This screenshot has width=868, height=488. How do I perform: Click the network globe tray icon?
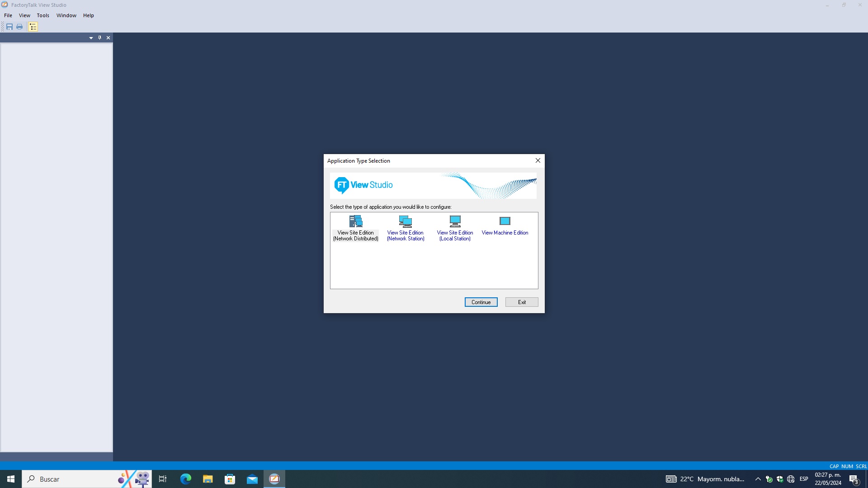click(791, 479)
